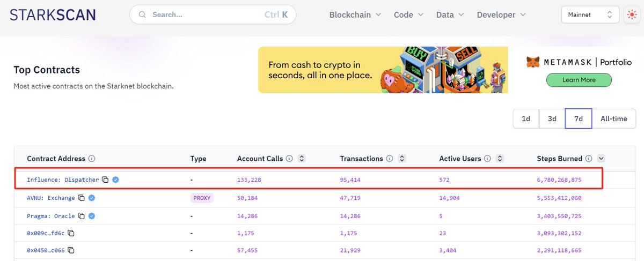This screenshot has height=261, width=644.
Task: Copy AVNU: Exchange address
Action: tap(81, 198)
